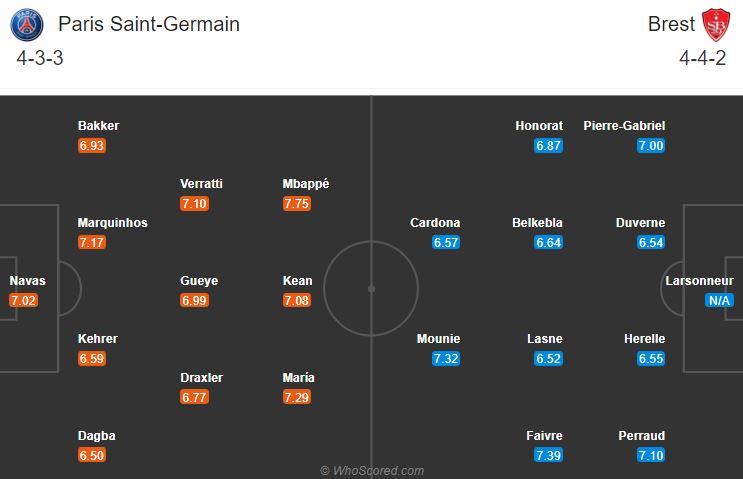Open the Verratti player name
The width and height of the screenshot is (743, 479).
(x=201, y=184)
